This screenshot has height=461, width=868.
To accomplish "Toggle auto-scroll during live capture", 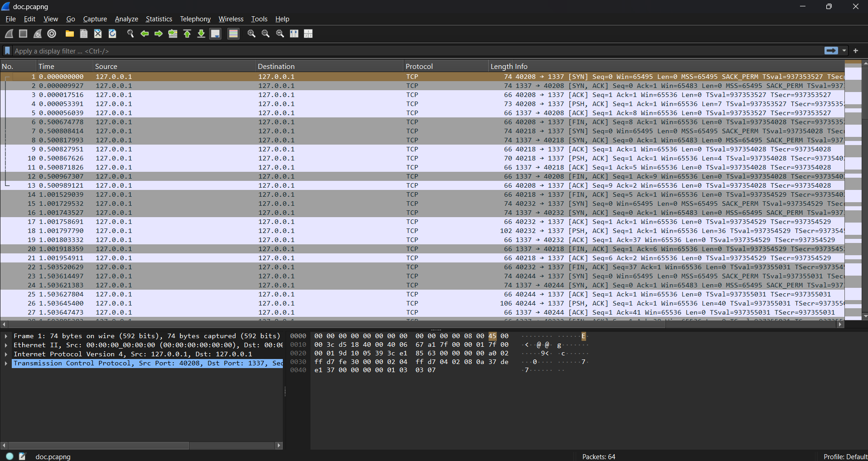I will click(216, 34).
